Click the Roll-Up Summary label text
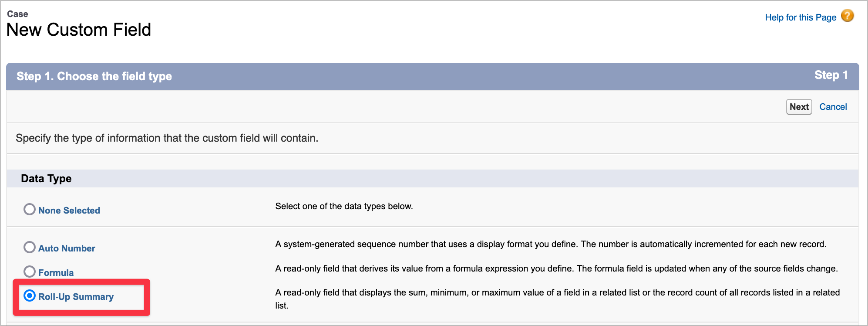This screenshot has height=326, width=868. click(76, 297)
